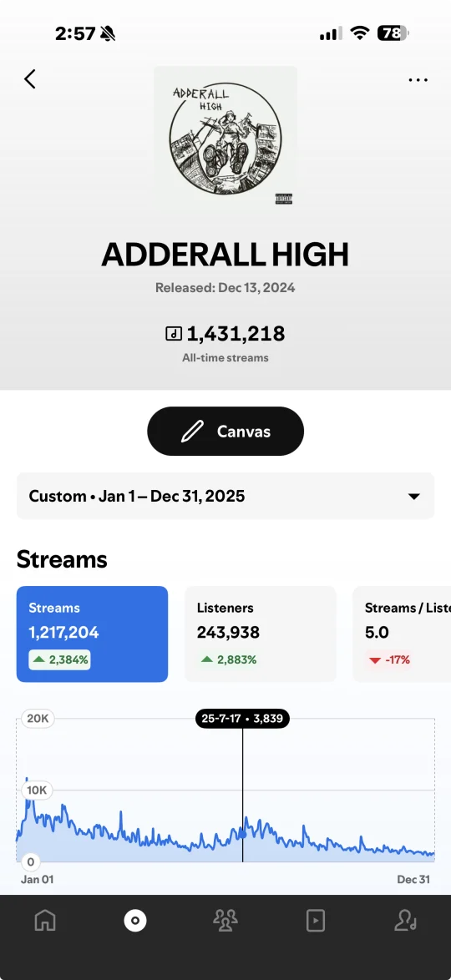Click the dropdown arrow beside Dec 31, 2025
The width and height of the screenshot is (451, 980).
click(x=413, y=497)
